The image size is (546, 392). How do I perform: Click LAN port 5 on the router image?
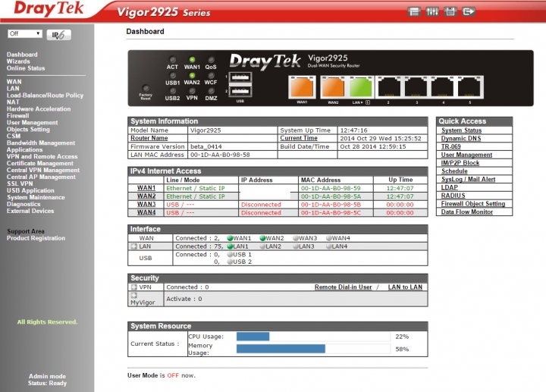[470, 87]
